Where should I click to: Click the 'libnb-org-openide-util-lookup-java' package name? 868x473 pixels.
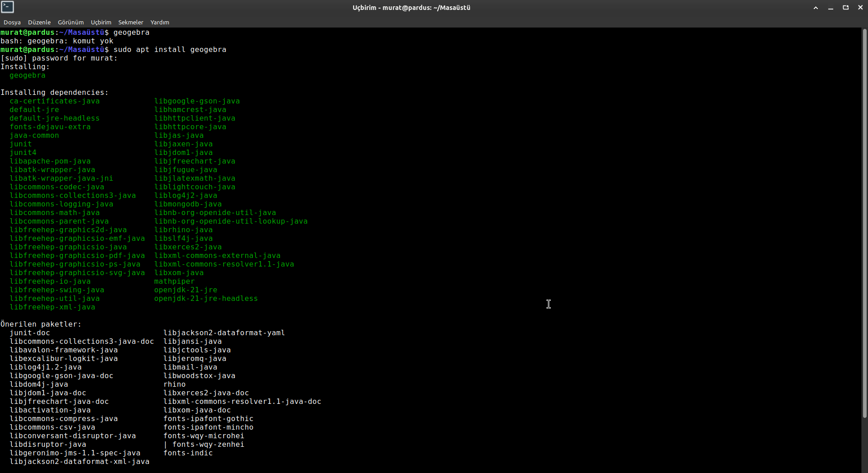[x=231, y=221]
